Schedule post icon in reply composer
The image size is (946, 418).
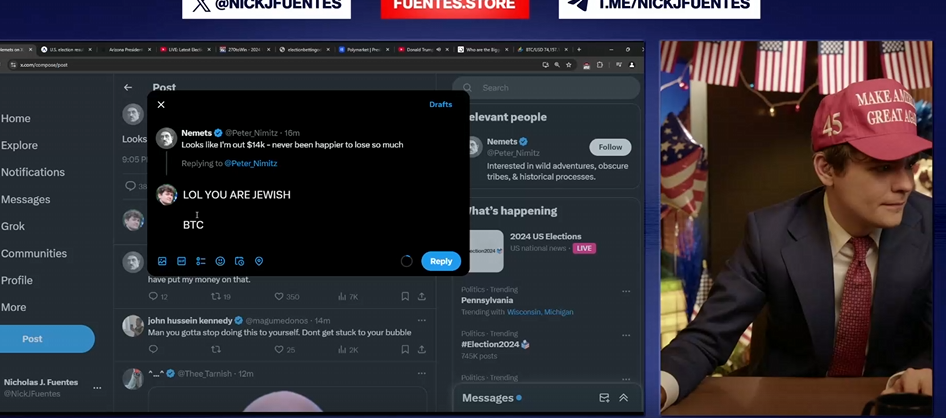point(240,261)
